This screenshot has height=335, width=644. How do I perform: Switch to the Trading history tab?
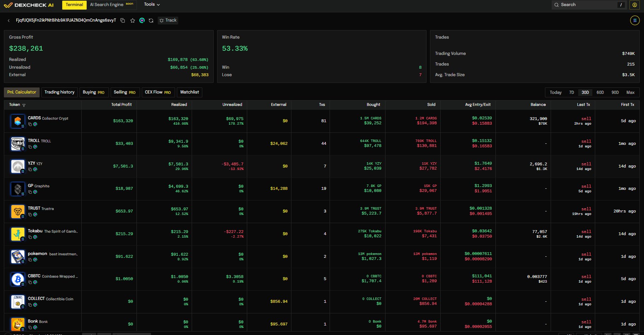59,92
